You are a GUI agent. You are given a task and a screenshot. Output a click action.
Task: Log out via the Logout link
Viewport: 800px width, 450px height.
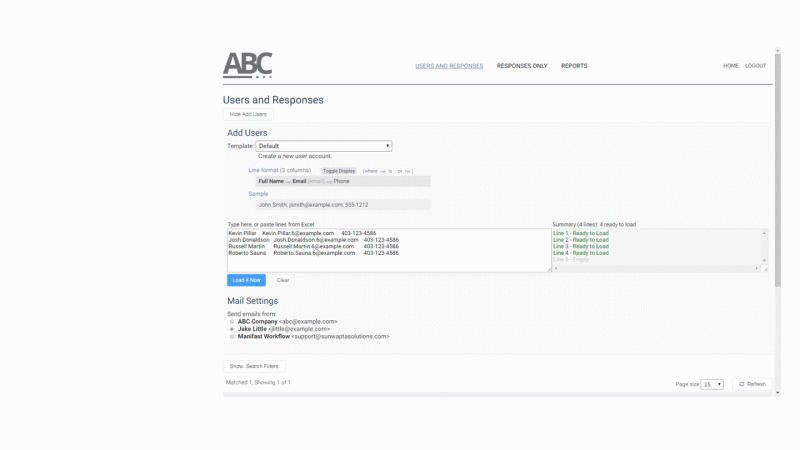[x=755, y=66]
